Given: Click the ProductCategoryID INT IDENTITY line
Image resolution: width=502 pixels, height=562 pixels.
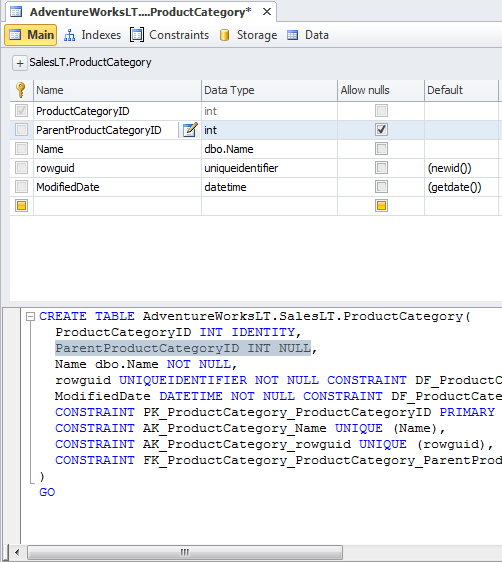Looking at the screenshot, I should pyautogui.click(x=178, y=332).
